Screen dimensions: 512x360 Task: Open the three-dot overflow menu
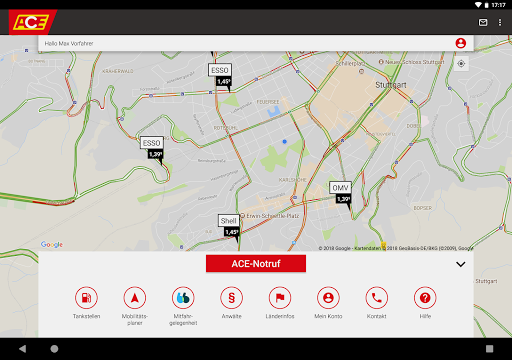[x=500, y=22]
